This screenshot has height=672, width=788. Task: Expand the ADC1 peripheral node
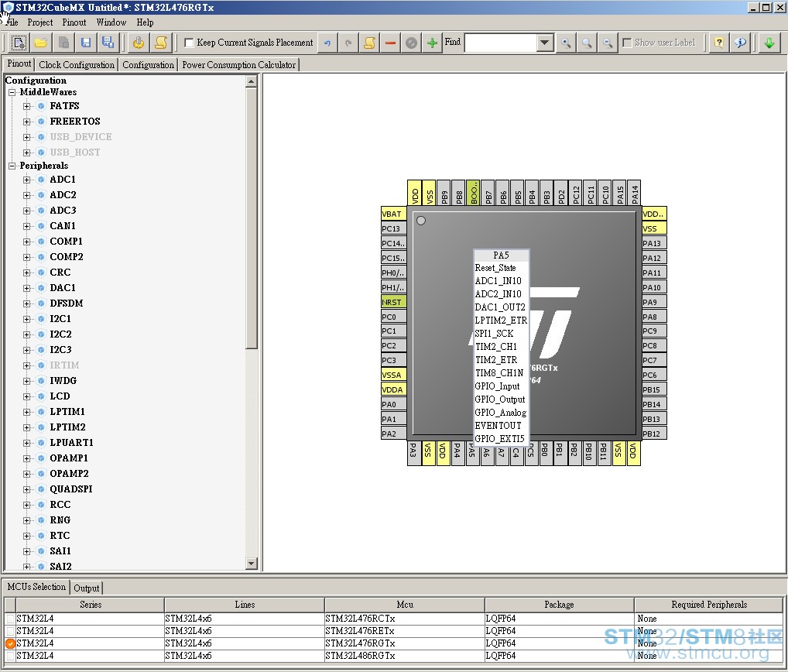pyautogui.click(x=26, y=180)
